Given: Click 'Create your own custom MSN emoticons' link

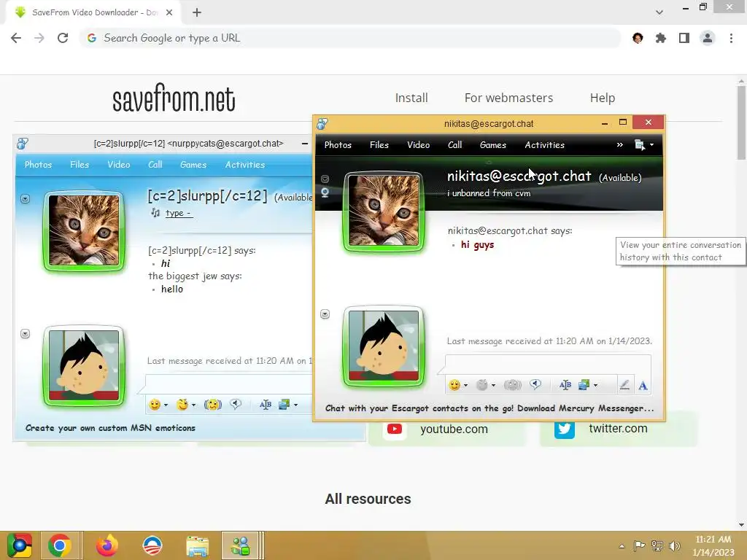Looking at the screenshot, I should point(111,427).
